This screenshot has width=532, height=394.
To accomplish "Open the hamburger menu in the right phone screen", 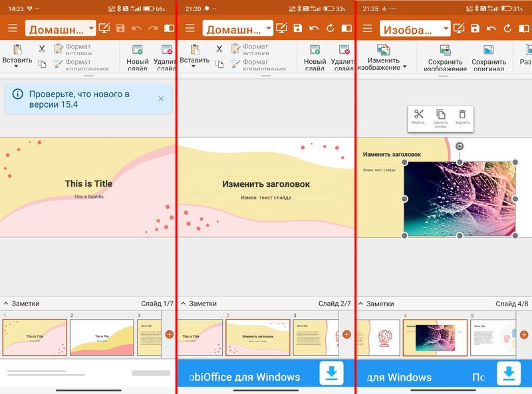I will [368, 28].
